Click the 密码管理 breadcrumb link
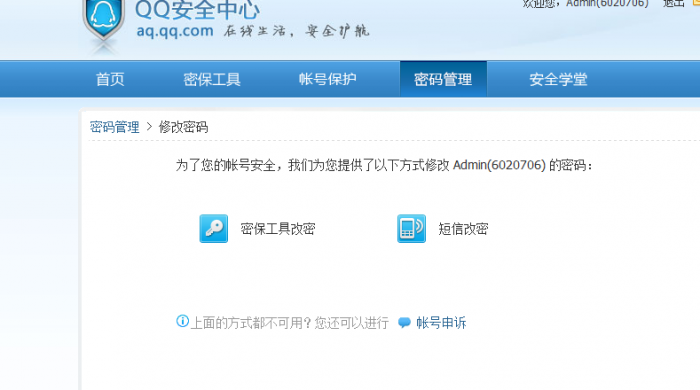Screen dimensions: 700x390 tap(115, 127)
